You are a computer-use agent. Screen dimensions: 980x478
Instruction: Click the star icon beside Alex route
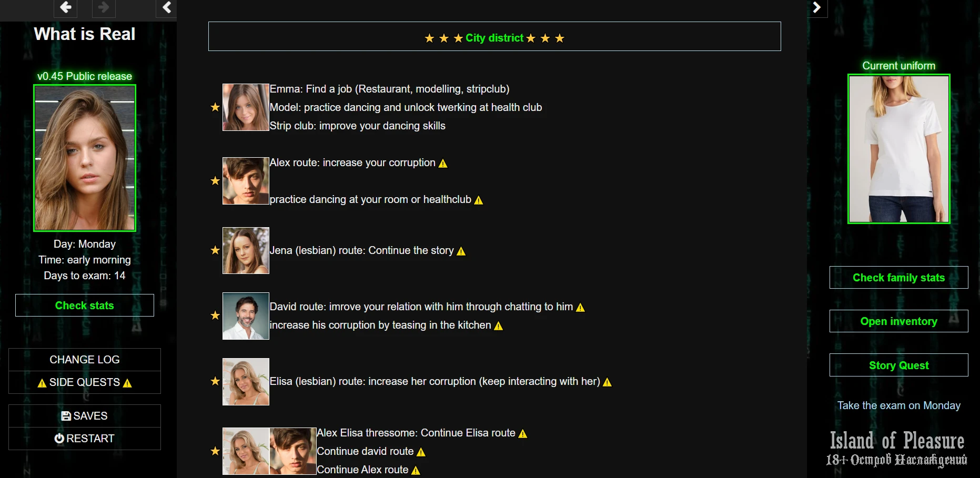coord(215,181)
